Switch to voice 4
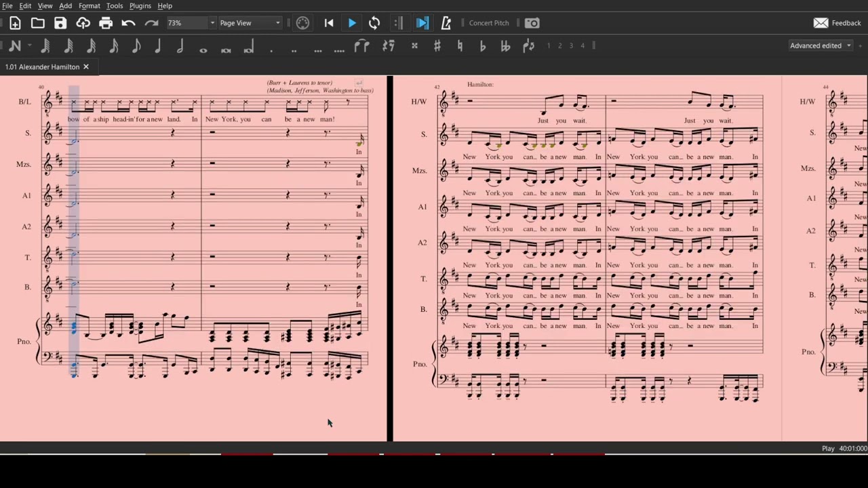Image resolution: width=868 pixels, height=488 pixels. point(583,46)
